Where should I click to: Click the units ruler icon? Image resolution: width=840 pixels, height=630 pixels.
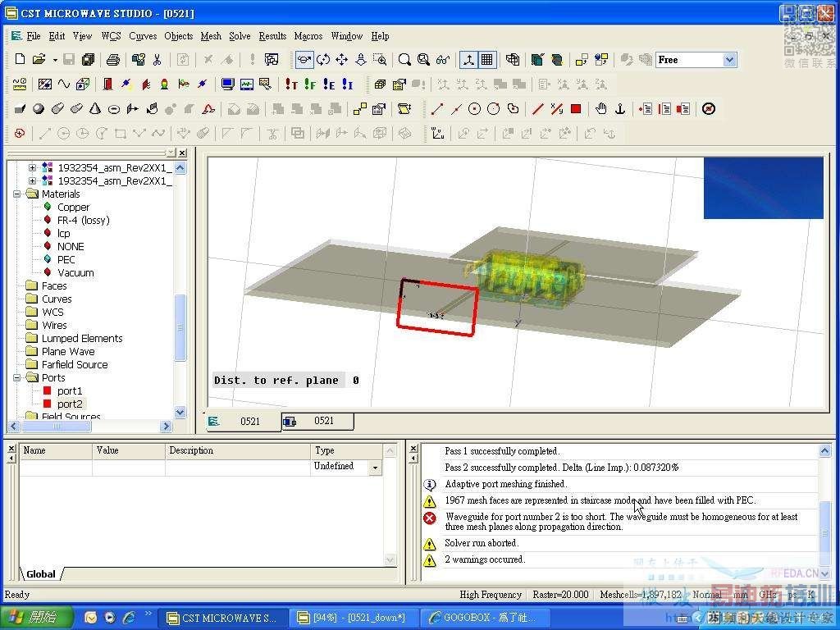point(20,84)
